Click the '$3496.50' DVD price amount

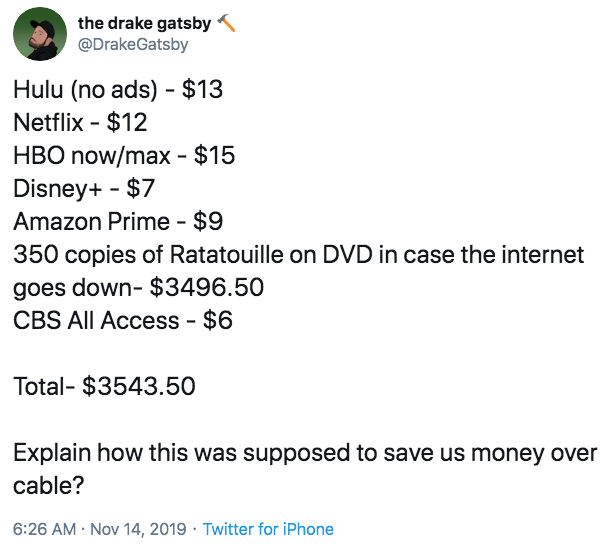[x=206, y=288]
